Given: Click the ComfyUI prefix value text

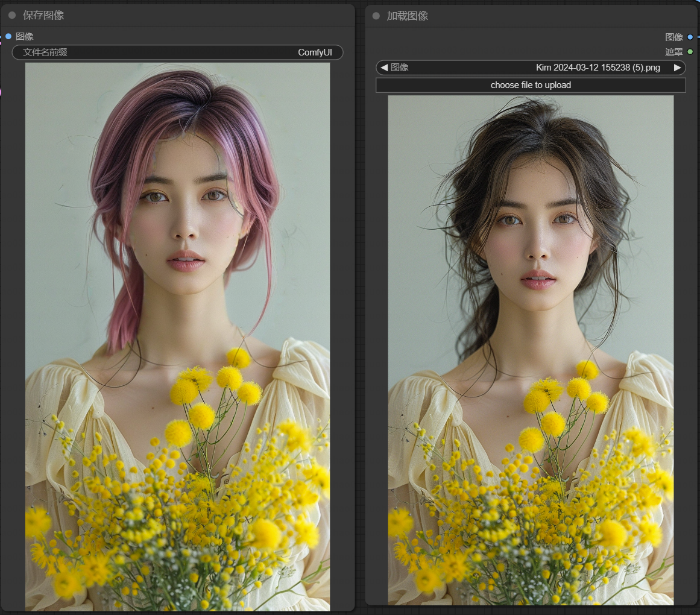Looking at the screenshot, I should click(x=315, y=52).
